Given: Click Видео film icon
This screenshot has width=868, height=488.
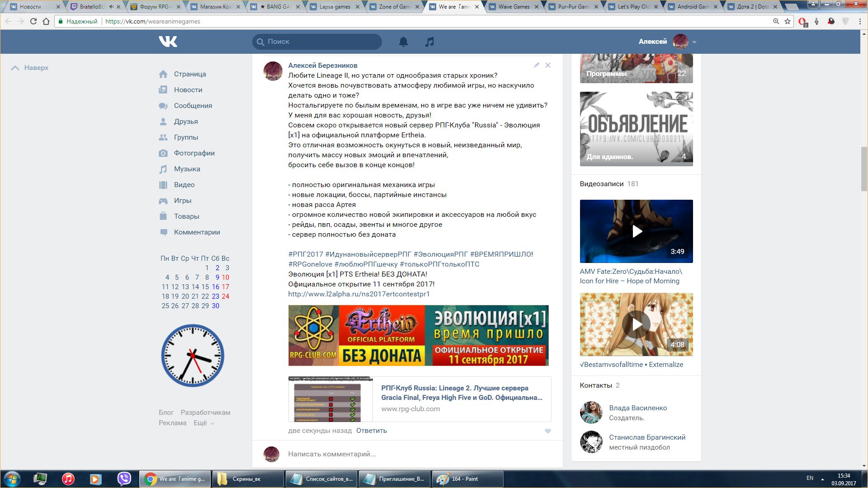Looking at the screenshot, I should [x=163, y=185].
